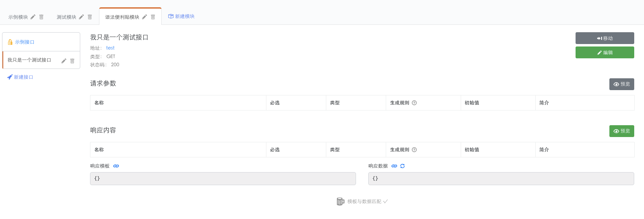Delete the 示例模块 module with trash icon
Screen dimensions: 644x219
pyautogui.click(x=41, y=17)
